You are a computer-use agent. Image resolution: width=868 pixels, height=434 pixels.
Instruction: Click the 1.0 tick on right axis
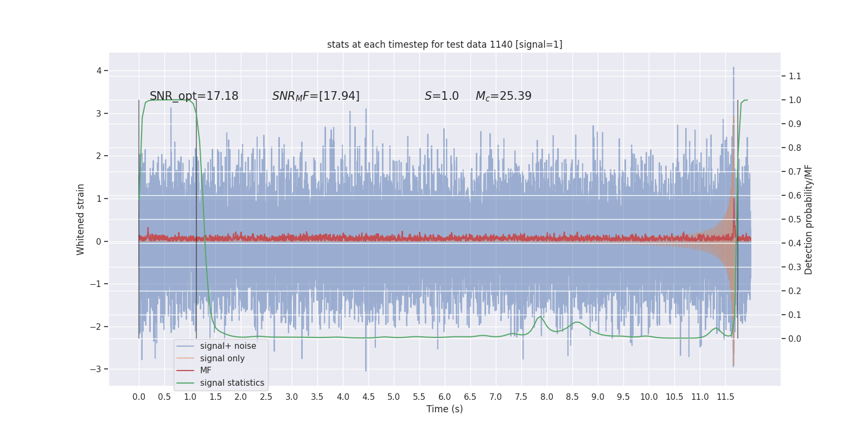795,100
